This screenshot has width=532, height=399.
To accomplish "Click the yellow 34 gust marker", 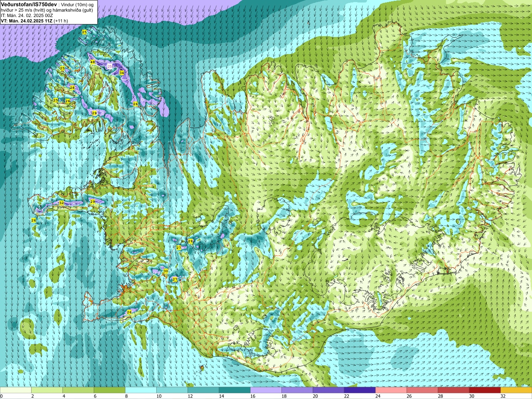I will (x=122, y=73).
